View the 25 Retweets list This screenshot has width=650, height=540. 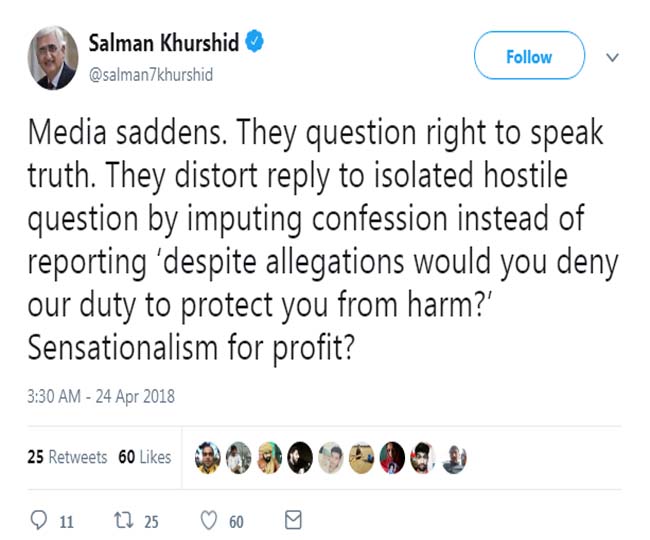point(67,457)
